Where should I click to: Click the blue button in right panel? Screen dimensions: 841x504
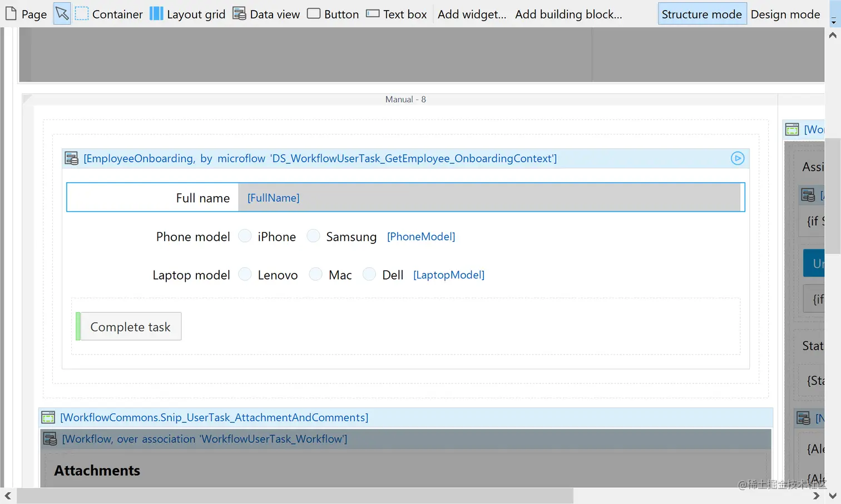point(814,263)
